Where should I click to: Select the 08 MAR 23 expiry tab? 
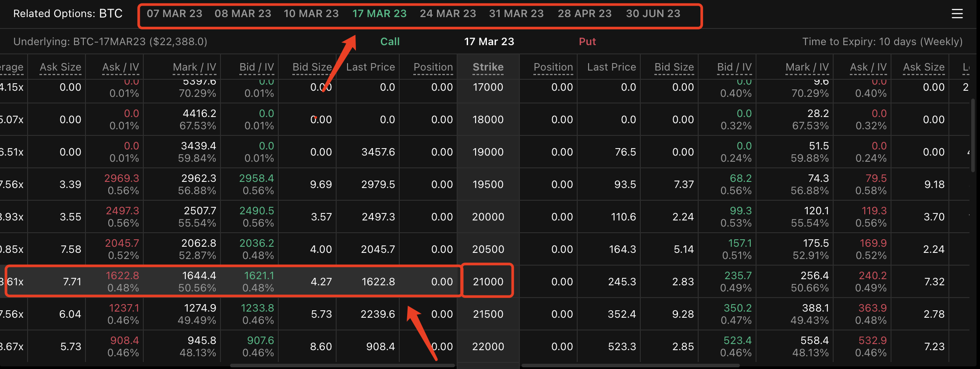coord(243,14)
